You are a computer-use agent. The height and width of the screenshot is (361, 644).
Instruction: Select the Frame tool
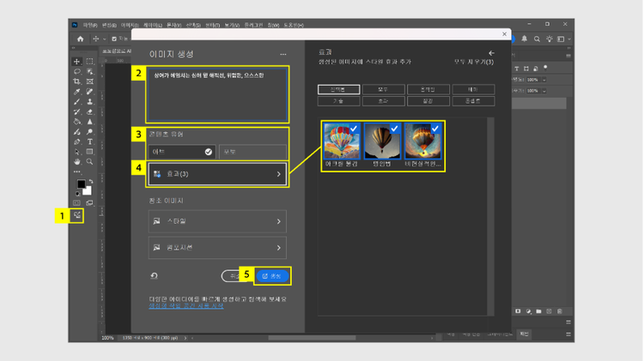point(89,81)
